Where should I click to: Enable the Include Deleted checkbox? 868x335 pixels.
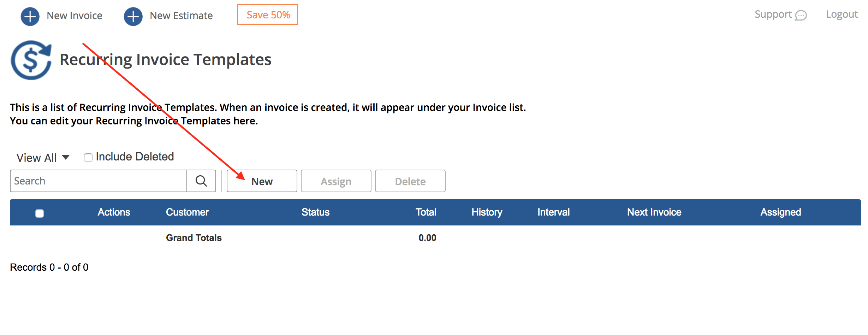tap(88, 157)
